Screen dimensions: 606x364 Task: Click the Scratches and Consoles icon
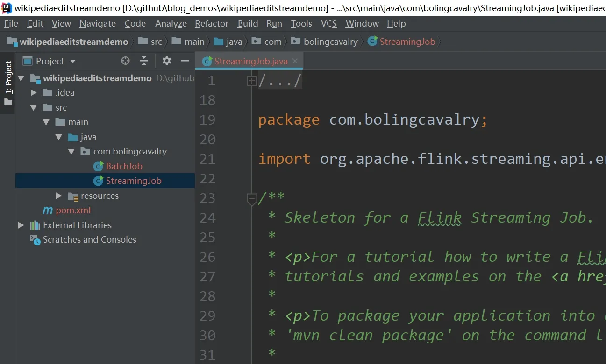35,240
